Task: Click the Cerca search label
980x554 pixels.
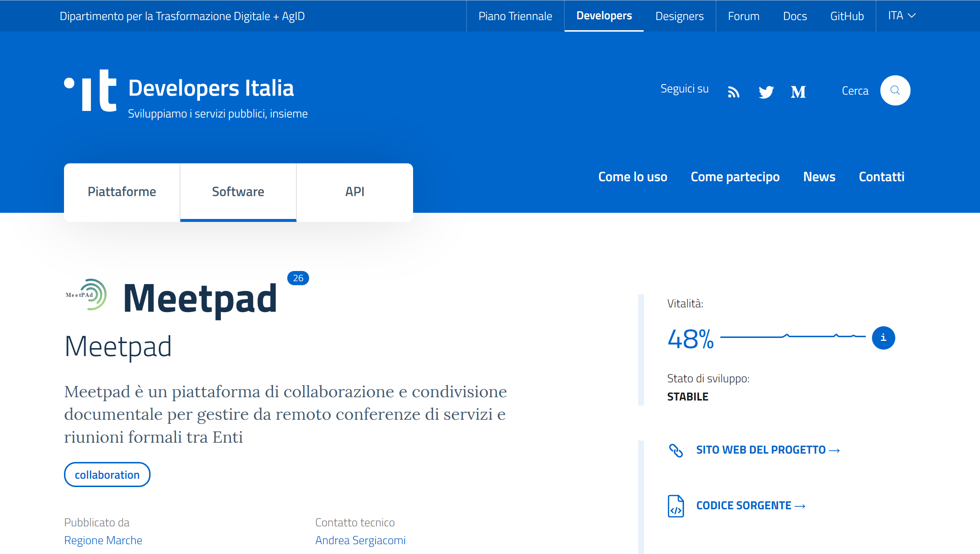Action: 855,91
